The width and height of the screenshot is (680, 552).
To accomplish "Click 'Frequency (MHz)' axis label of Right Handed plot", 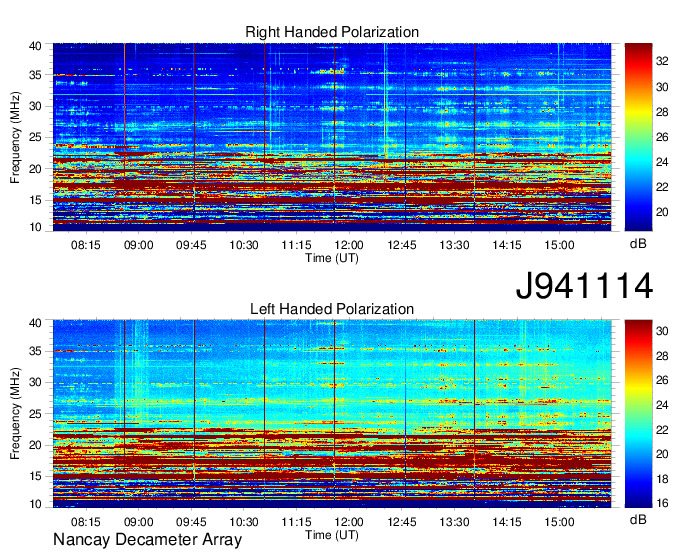I will coord(15,137).
